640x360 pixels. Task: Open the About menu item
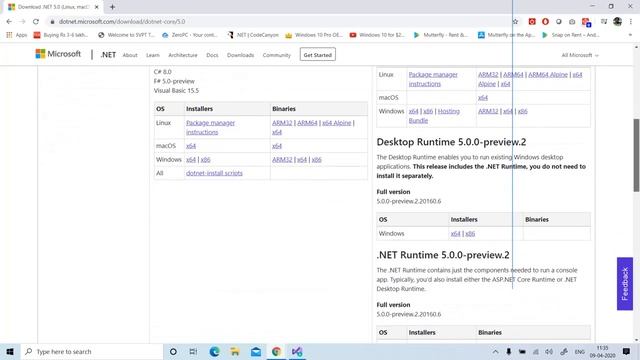(x=130, y=55)
